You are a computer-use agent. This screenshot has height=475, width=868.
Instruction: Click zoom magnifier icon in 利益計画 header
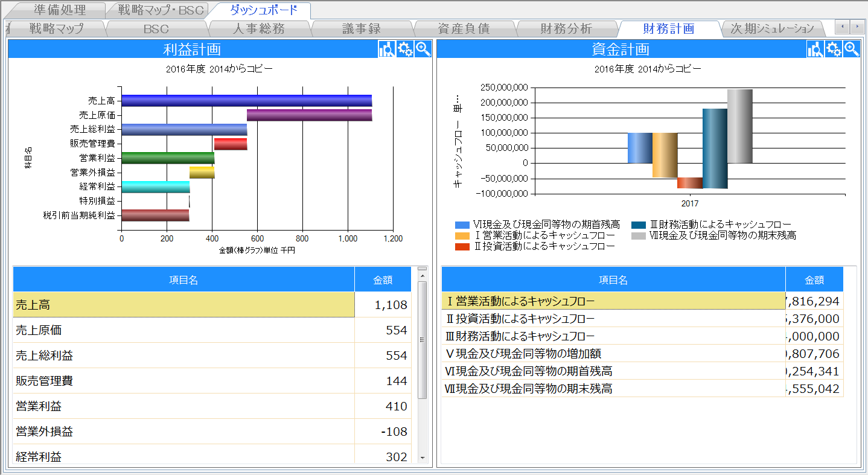423,49
